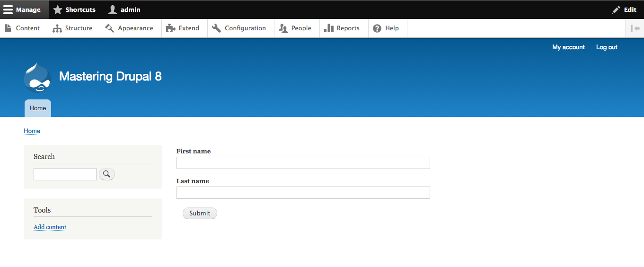Focus the Search block input field

[x=65, y=174]
